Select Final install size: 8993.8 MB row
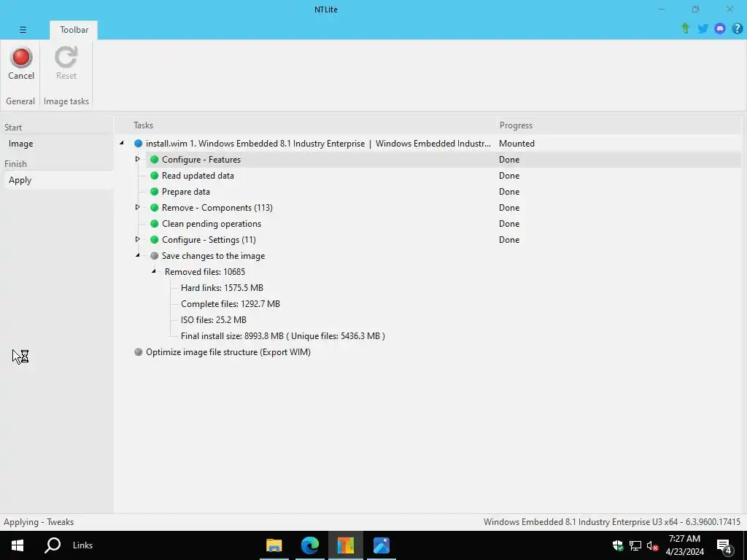Image resolution: width=747 pixels, height=560 pixels. [283, 335]
